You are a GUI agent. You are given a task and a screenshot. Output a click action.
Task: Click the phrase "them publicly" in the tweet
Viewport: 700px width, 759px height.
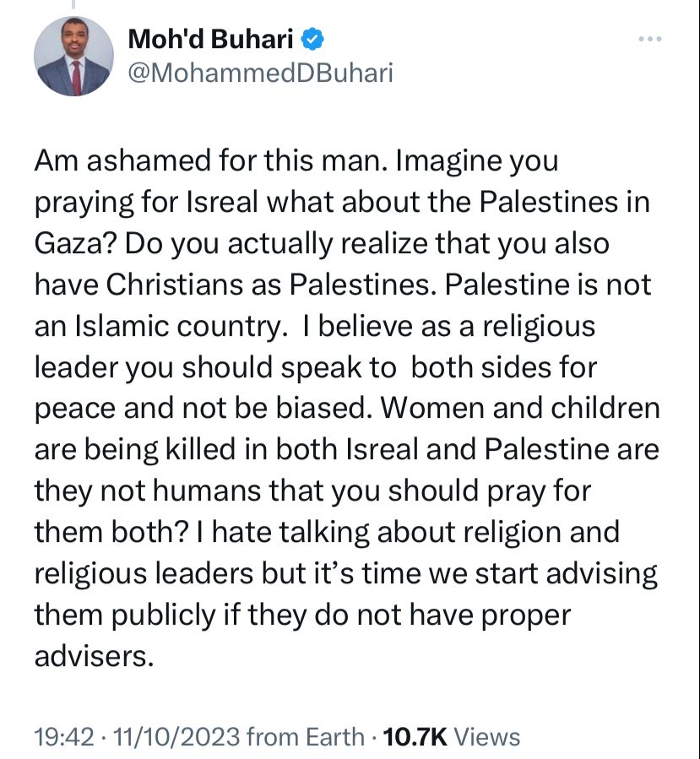[x=124, y=615]
